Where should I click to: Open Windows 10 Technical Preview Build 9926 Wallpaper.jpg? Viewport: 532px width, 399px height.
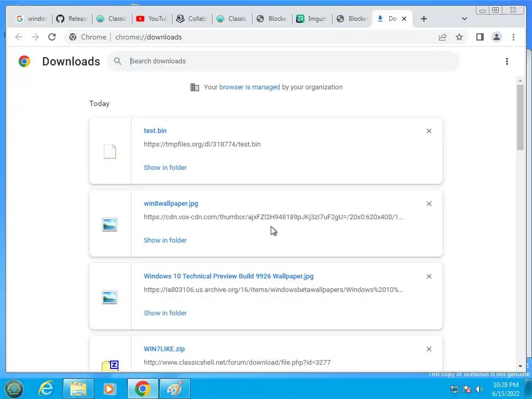coord(229,276)
